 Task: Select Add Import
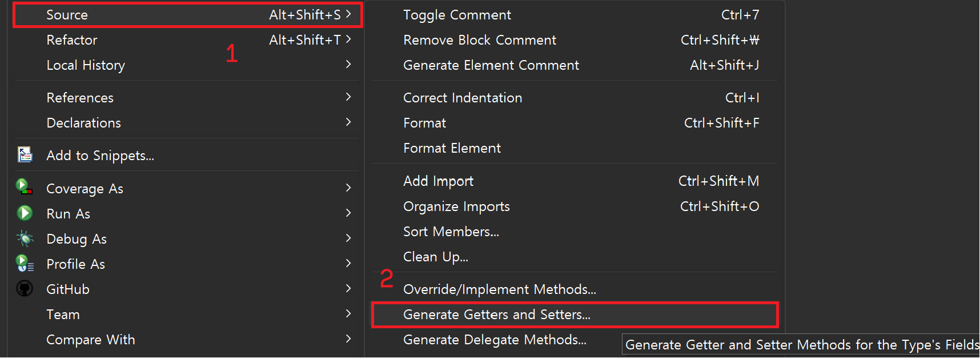575,181
